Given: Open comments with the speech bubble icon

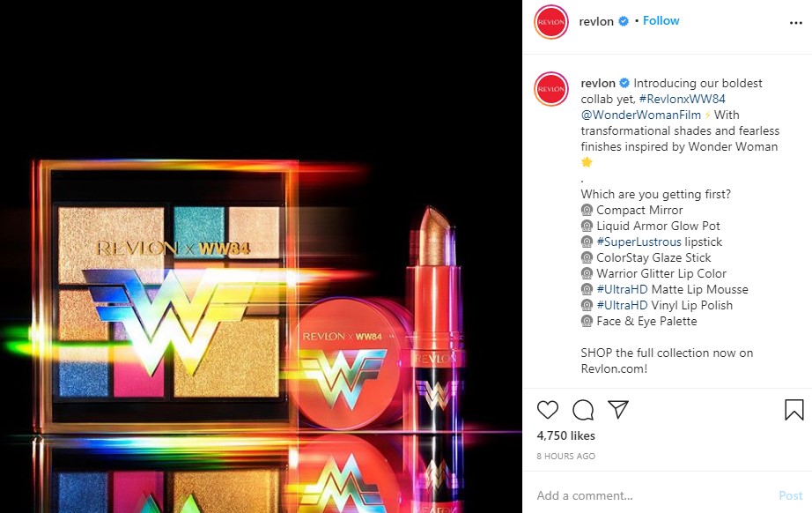Looking at the screenshot, I should point(583,409).
